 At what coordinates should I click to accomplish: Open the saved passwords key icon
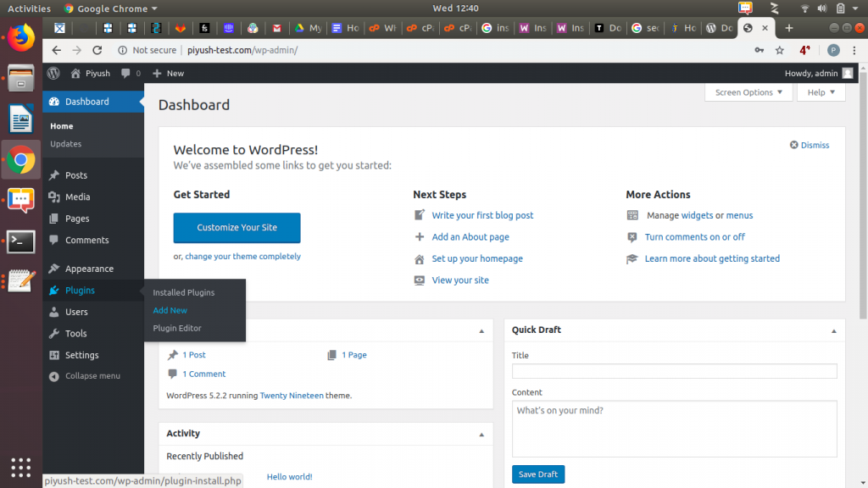tap(759, 50)
